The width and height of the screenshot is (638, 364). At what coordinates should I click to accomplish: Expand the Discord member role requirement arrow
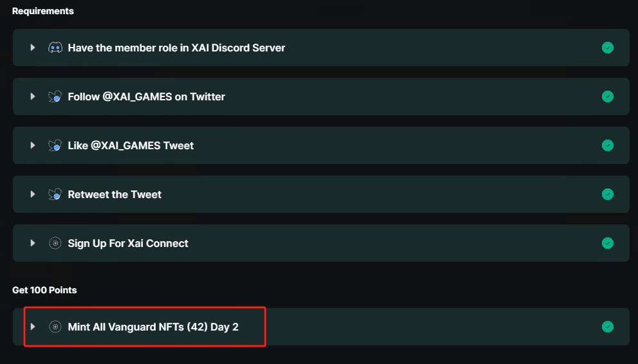[x=32, y=48]
